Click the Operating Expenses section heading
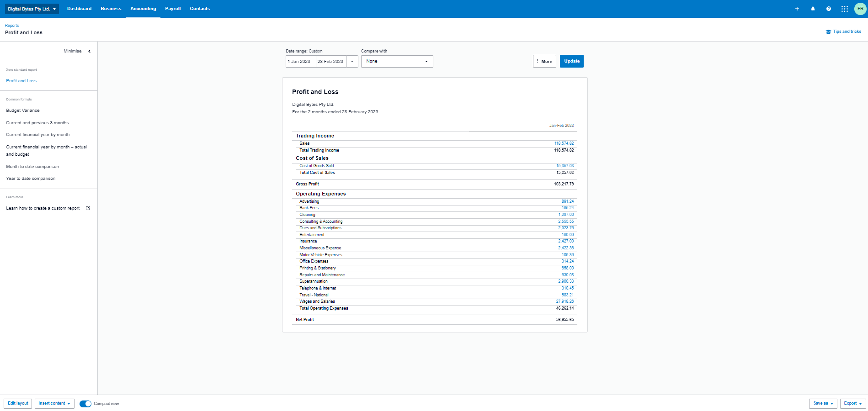 321,194
